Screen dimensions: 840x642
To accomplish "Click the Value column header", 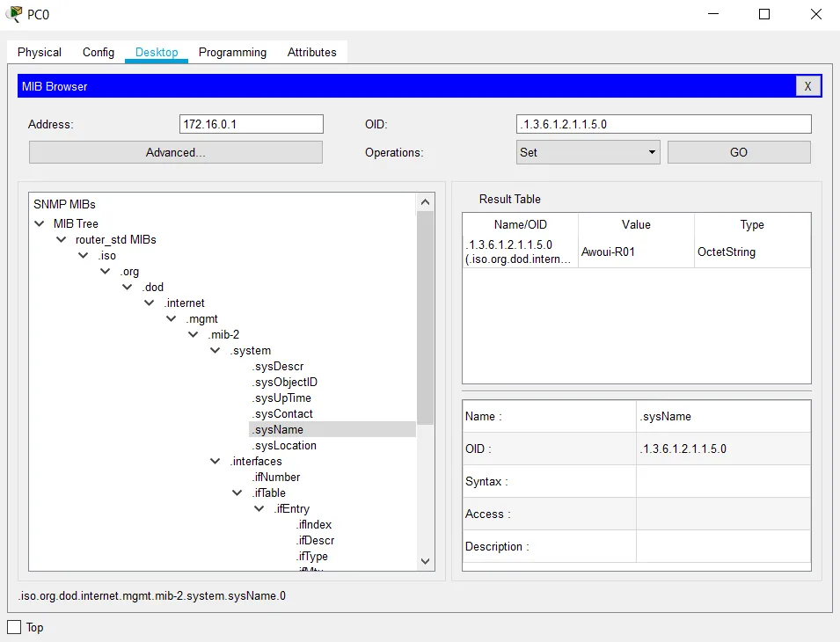I will pyautogui.click(x=636, y=225).
